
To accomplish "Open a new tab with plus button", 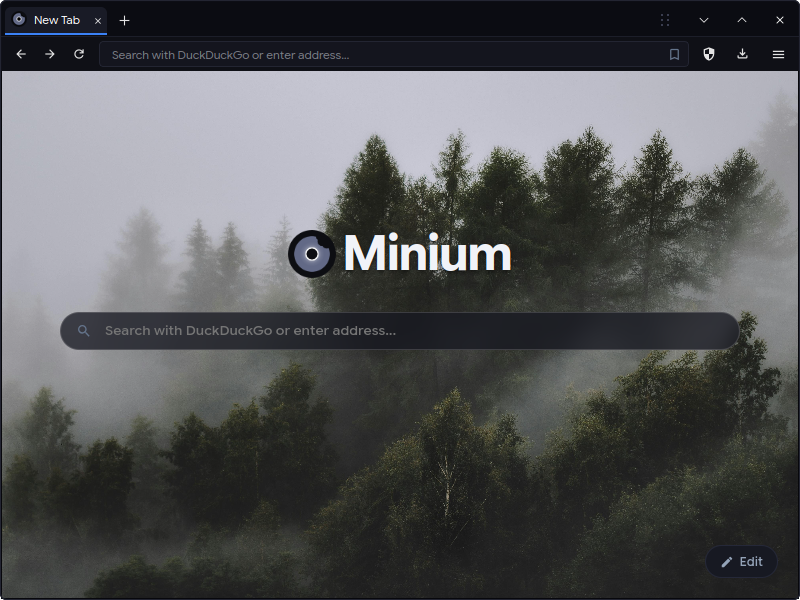I will point(124,20).
